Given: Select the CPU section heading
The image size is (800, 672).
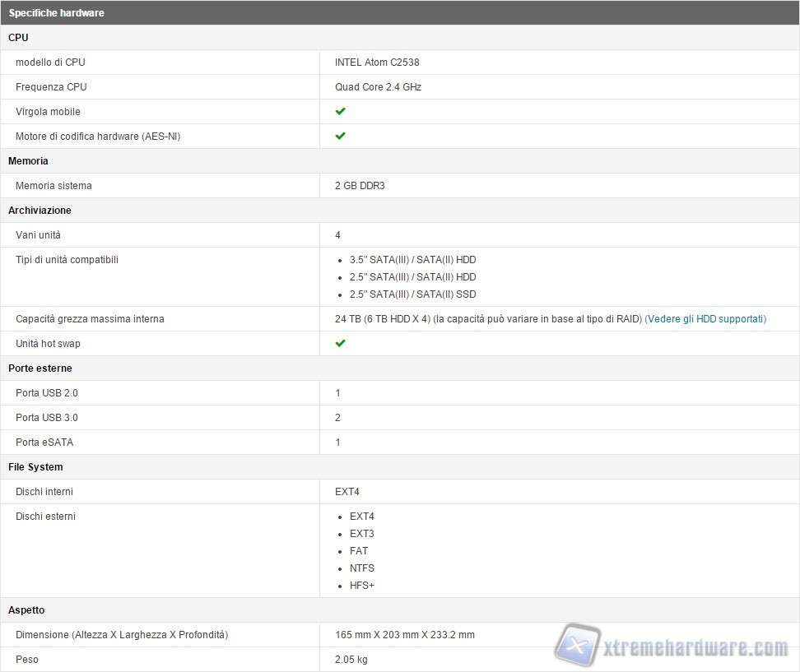Looking at the screenshot, I should pyautogui.click(x=18, y=38).
